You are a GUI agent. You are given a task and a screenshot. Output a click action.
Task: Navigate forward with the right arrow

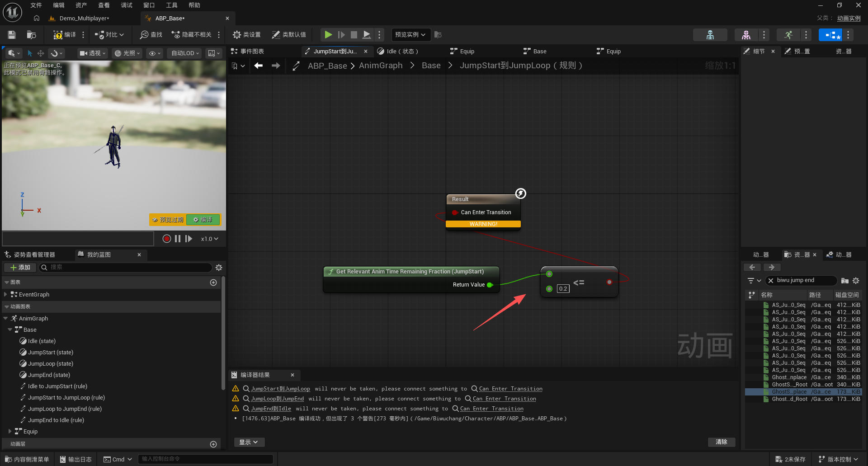coord(276,66)
